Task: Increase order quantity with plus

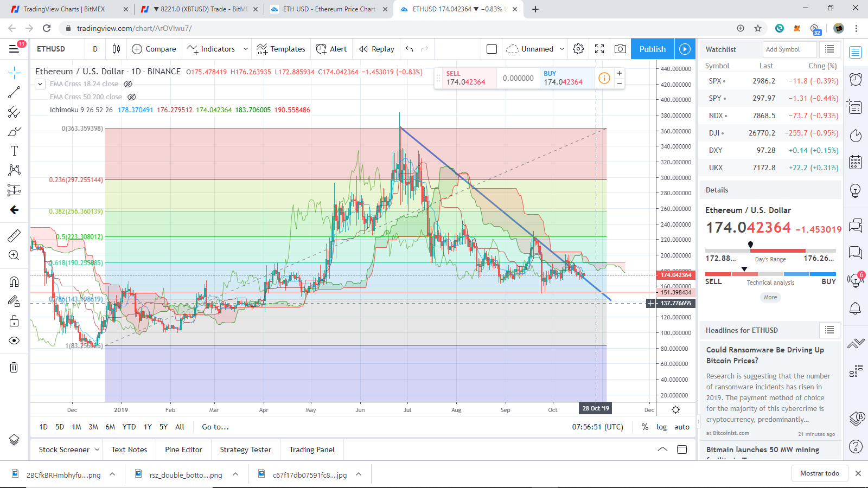Action: click(x=620, y=73)
